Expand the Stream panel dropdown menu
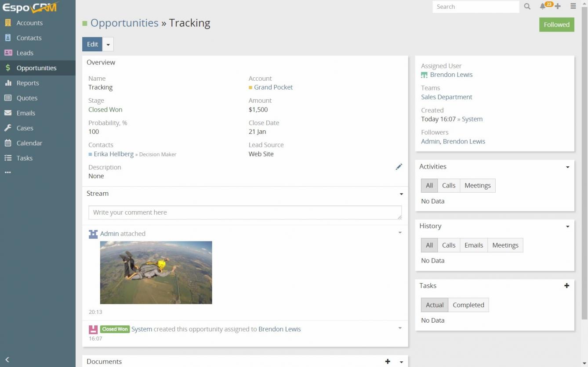 [401, 194]
